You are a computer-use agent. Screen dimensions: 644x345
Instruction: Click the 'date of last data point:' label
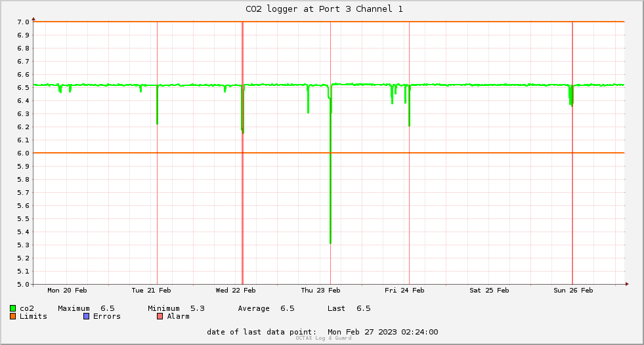pos(262,332)
